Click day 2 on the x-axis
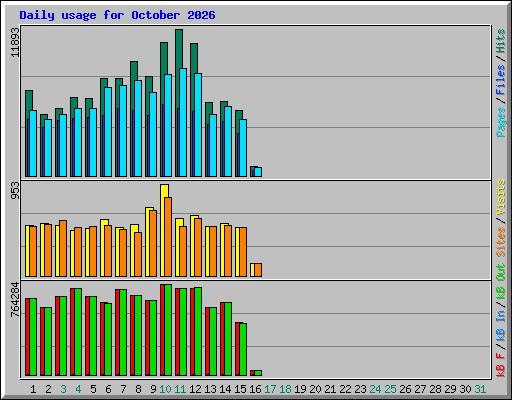 pyautogui.click(x=48, y=389)
